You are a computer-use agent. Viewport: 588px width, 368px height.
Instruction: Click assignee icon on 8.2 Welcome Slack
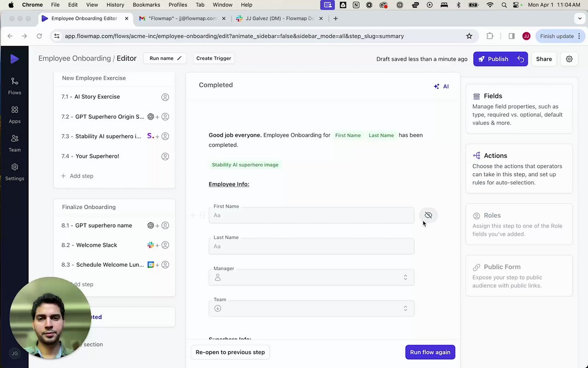(x=165, y=245)
